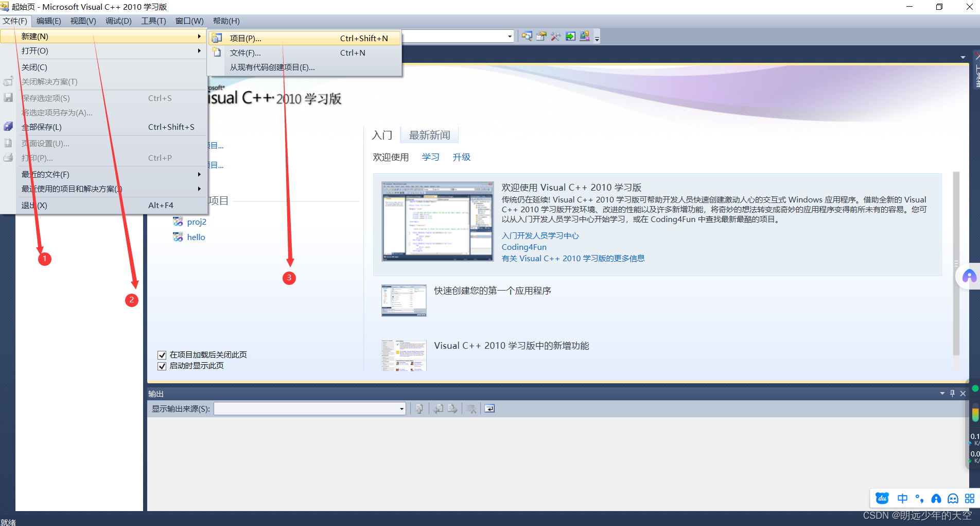The image size is (980, 526).
Task: Open the Coding4Fun link
Action: 524,247
